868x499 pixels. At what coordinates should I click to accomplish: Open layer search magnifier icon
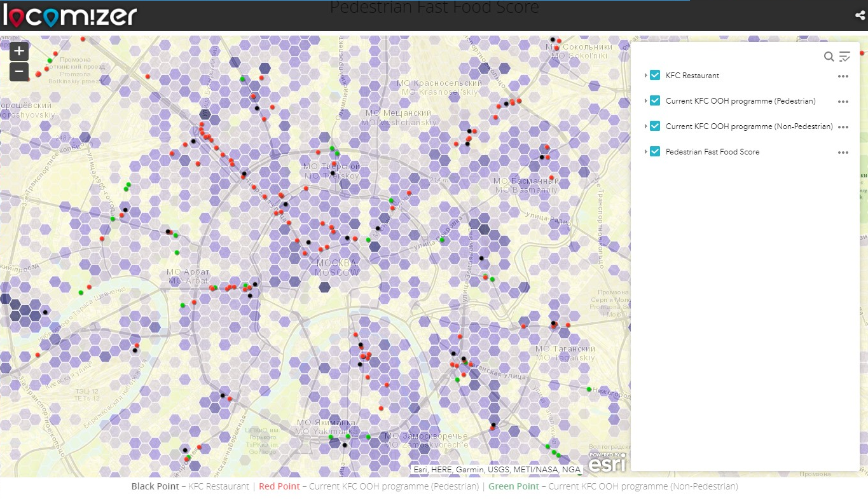(829, 57)
